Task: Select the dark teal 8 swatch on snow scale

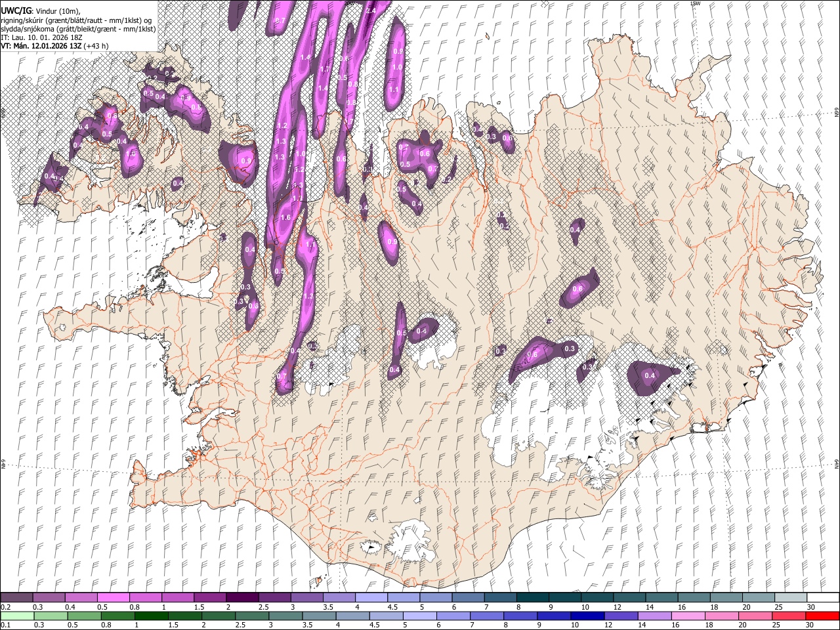Action: pos(532,597)
